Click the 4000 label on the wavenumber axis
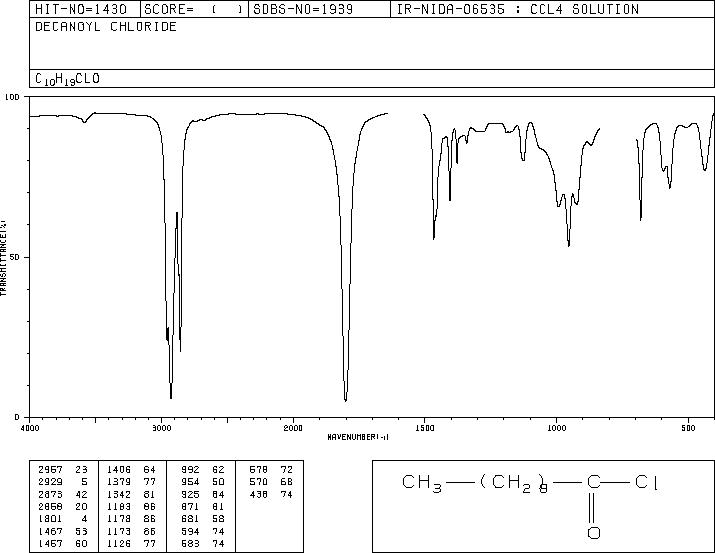 coord(30,428)
